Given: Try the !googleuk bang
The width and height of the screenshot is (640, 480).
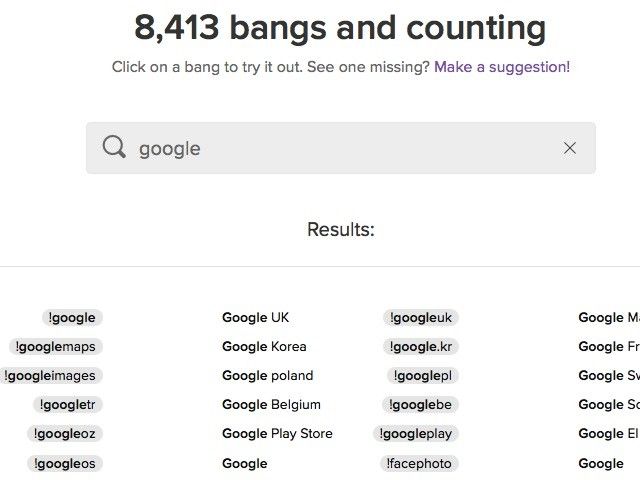Looking at the screenshot, I should tap(421, 318).
